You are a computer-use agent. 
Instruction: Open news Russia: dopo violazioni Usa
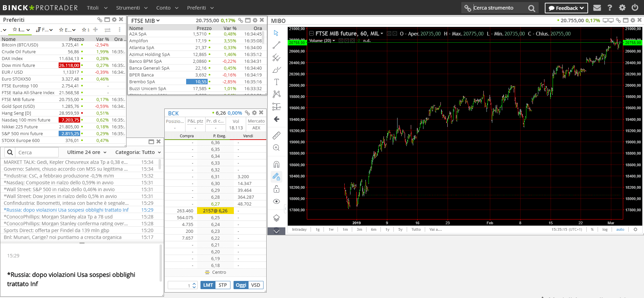(x=66, y=210)
